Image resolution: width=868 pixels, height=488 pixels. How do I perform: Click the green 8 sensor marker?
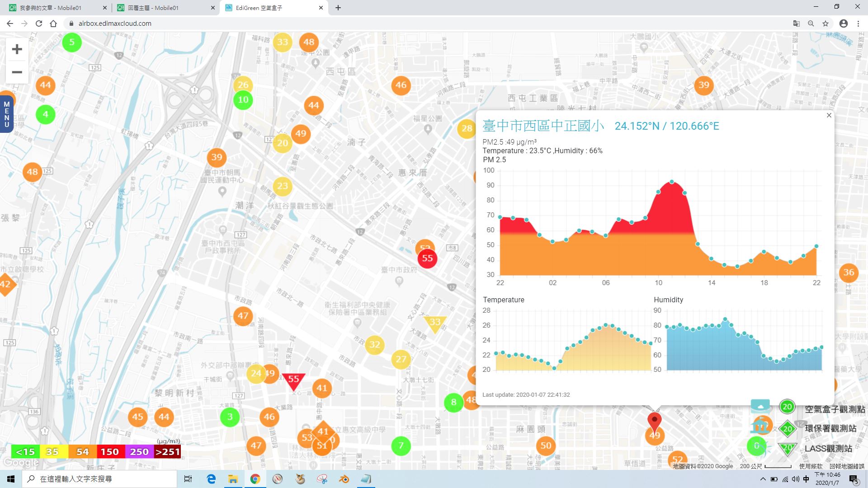click(x=453, y=402)
